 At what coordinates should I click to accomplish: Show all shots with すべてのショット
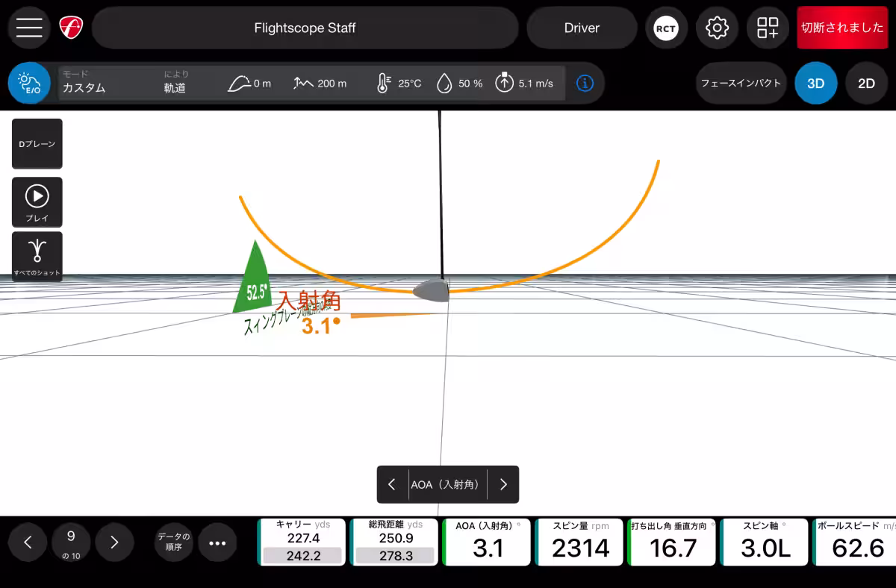coord(37,256)
